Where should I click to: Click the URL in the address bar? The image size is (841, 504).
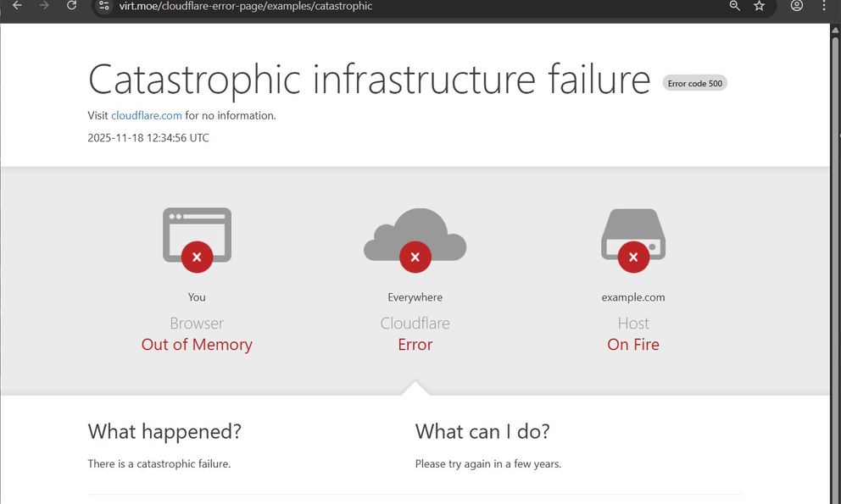click(246, 6)
